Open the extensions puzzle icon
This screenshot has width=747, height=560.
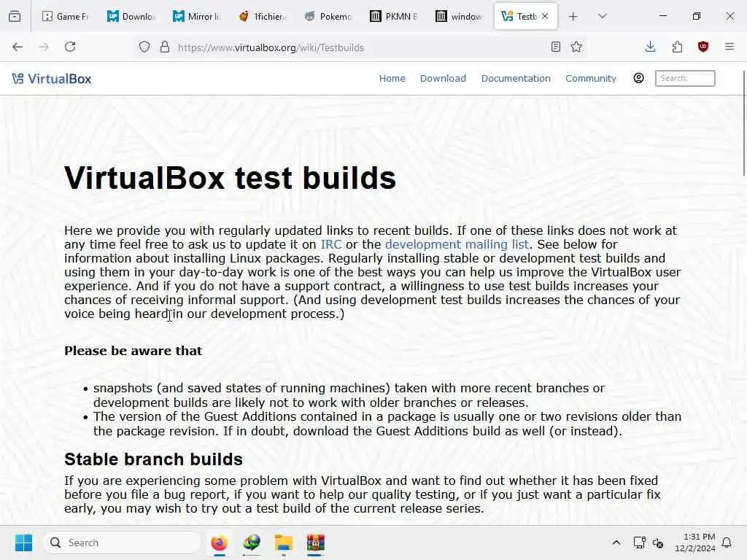[677, 47]
